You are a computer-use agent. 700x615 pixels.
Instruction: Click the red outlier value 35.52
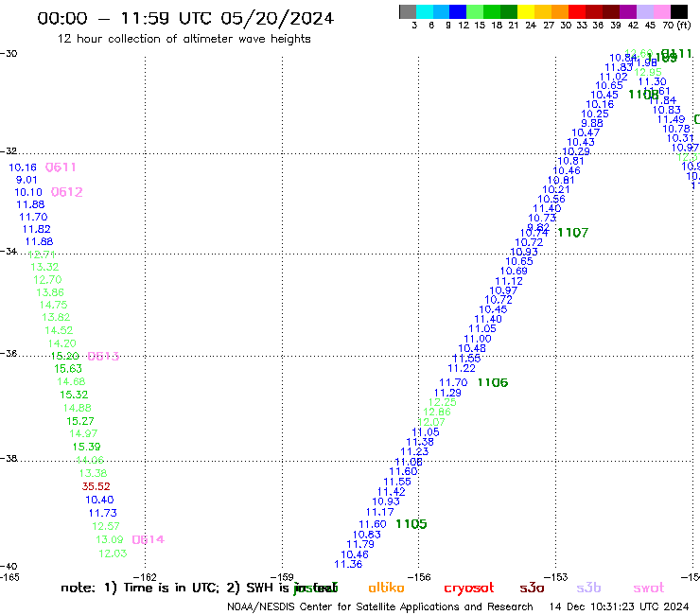pos(96,486)
